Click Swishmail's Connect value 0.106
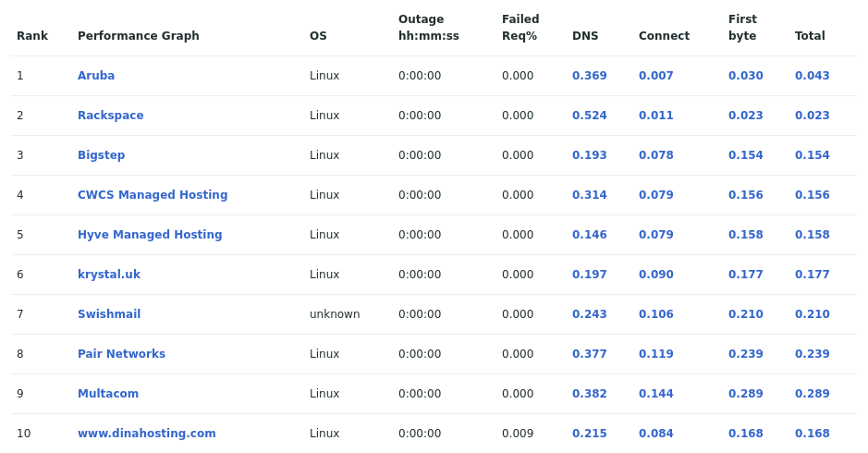 [655, 314]
